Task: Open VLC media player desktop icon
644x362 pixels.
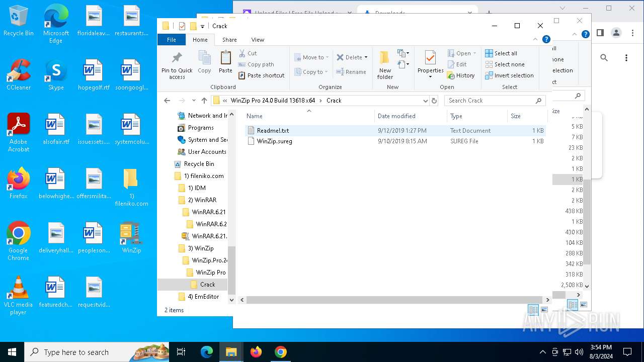Action: pyautogui.click(x=19, y=296)
